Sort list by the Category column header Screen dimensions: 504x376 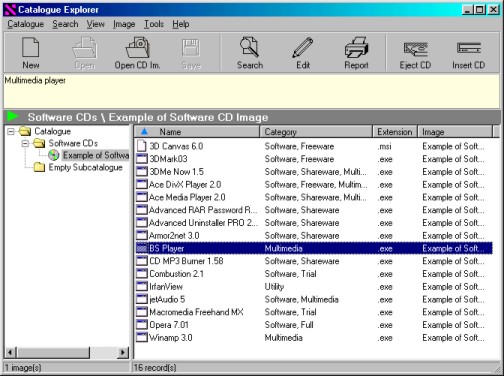[316, 132]
